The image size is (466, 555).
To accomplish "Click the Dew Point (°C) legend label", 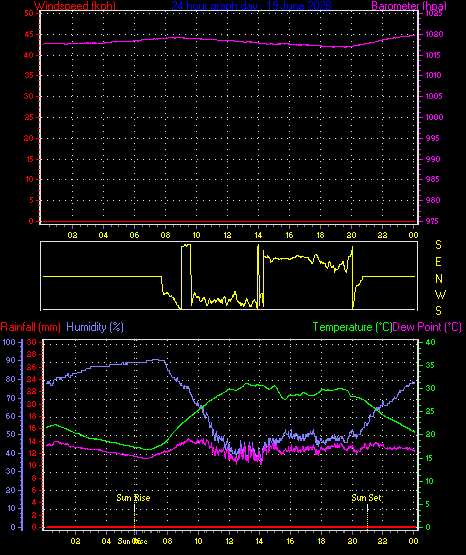I will 427,327.
